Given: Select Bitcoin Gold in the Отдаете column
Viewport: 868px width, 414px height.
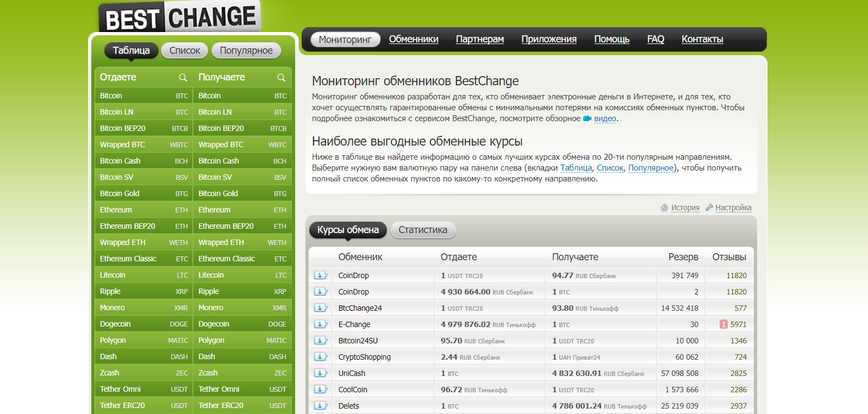Looking at the screenshot, I should point(144,193).
